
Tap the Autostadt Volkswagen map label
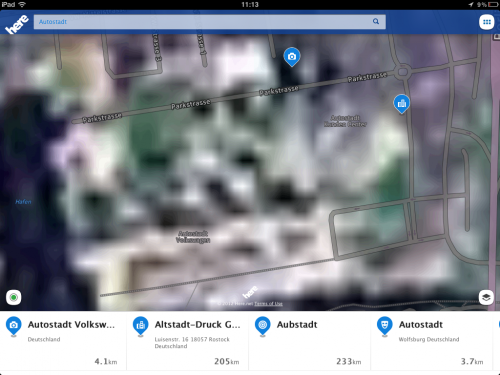coord(193,237)
